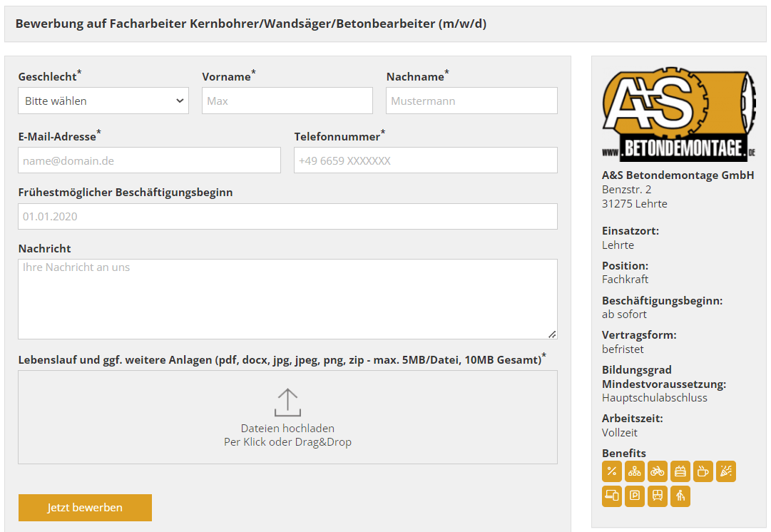Click the organization hierarchy benefit icon
Screen dimensions: 771x532
tap(635, 471)
